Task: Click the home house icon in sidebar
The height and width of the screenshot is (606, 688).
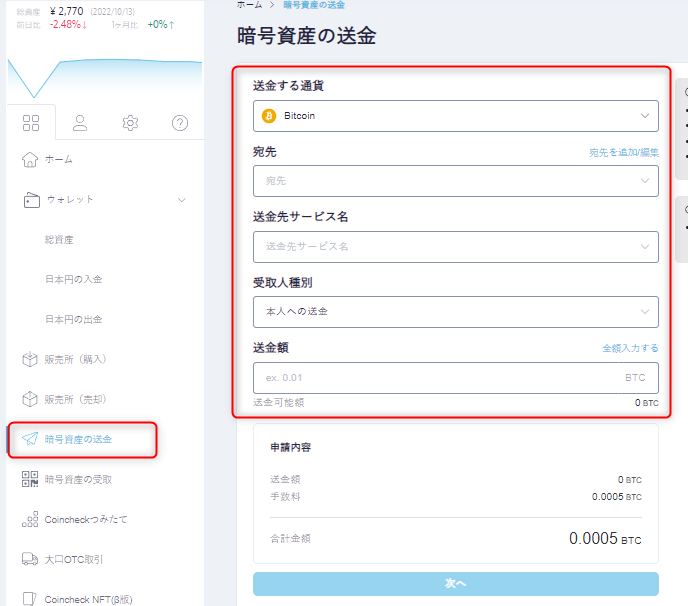Action: [x=30, y=160]
